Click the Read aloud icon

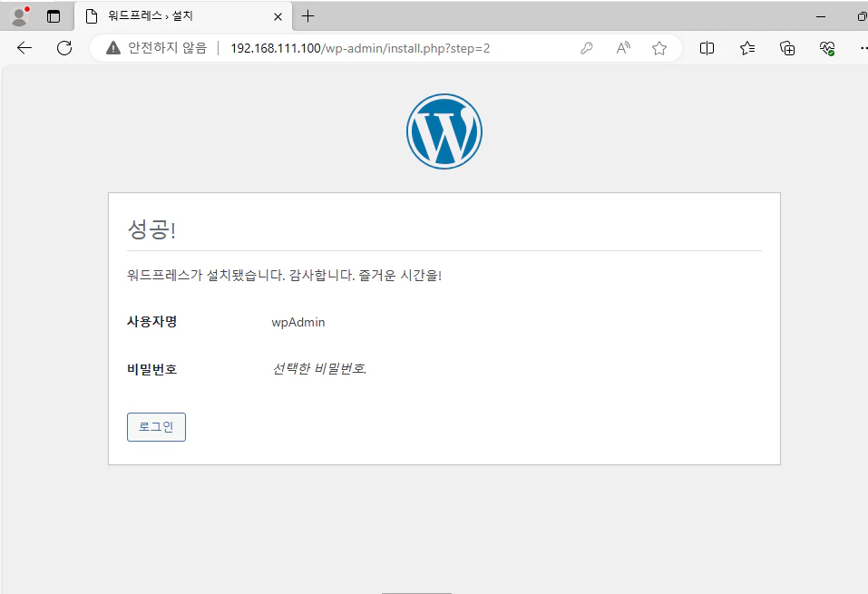pyautogui.click(x=623, y=48)
